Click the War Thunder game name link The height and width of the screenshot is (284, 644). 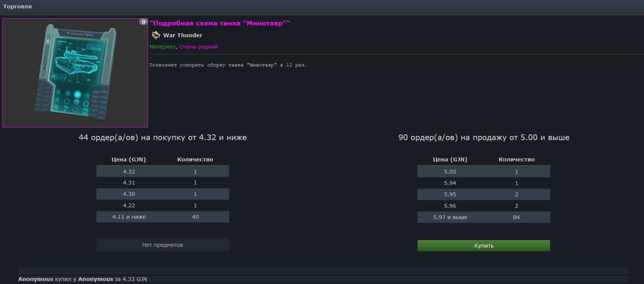pos(183,35)
